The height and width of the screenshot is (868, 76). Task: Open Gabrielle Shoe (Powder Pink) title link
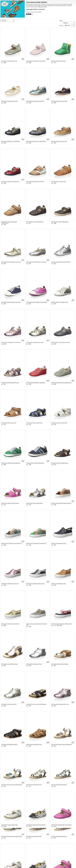[36, 61]
